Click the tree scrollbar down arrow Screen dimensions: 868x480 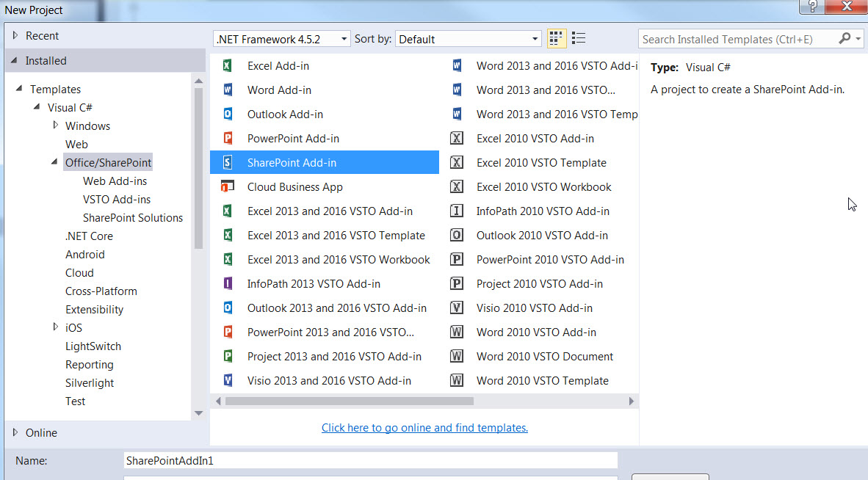coord(199,413)
